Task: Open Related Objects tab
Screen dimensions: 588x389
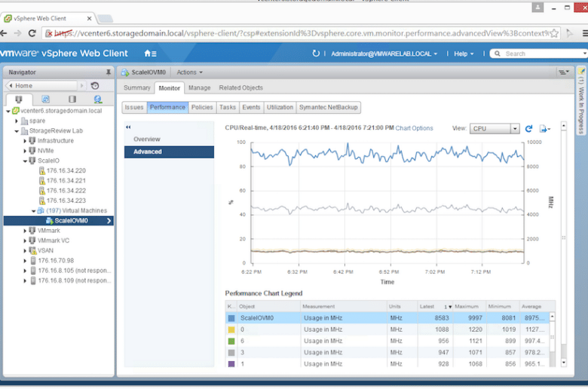Action: coord(240,87)
